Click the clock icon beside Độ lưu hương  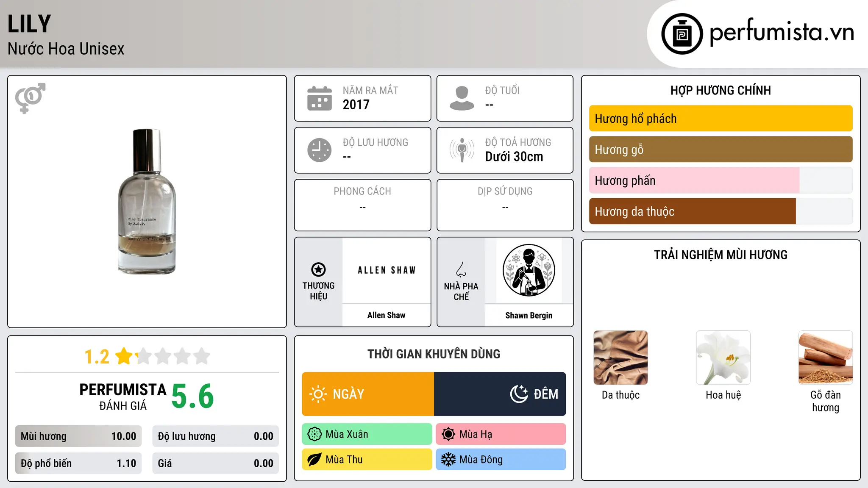[320, 150]
